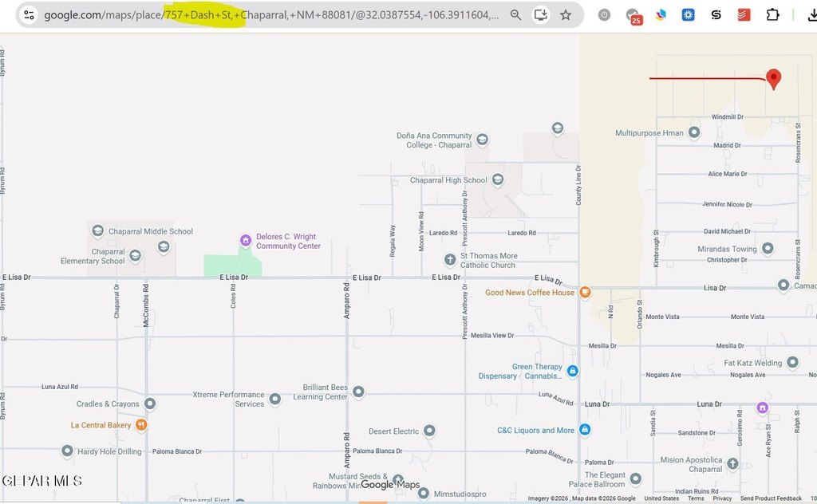Click the zoom magnifier icon in address bar
817x504 pixels.
click(x=516, y=14)
